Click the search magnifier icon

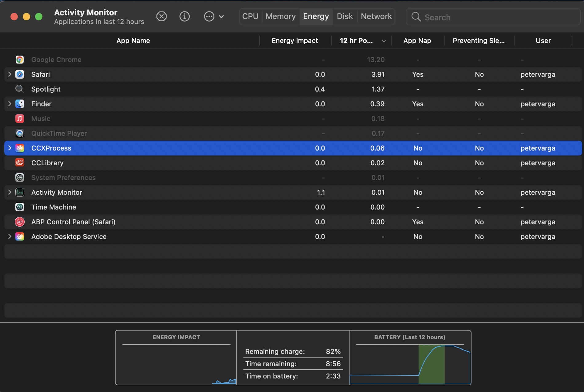[x=416, y=17]
